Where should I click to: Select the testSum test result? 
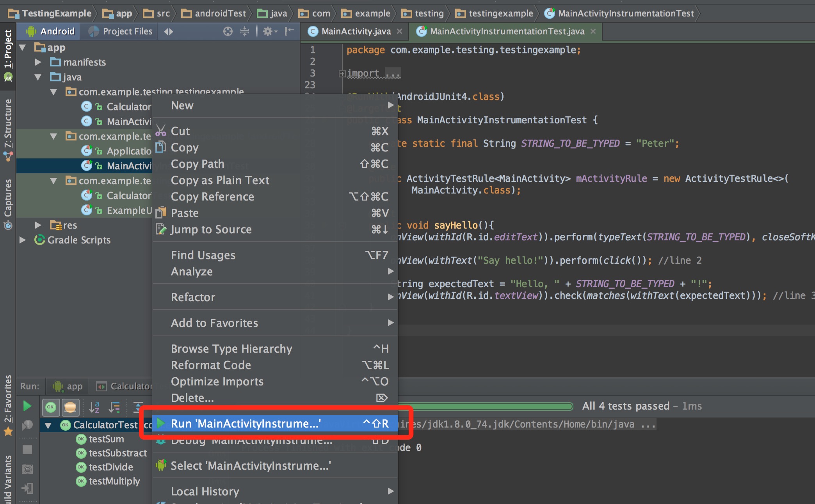click(x=100, y=439)
